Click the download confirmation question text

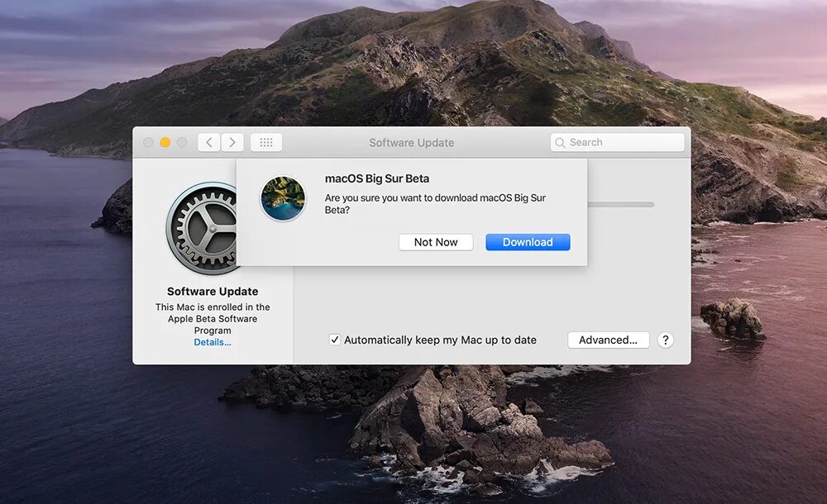pos(435,203)
